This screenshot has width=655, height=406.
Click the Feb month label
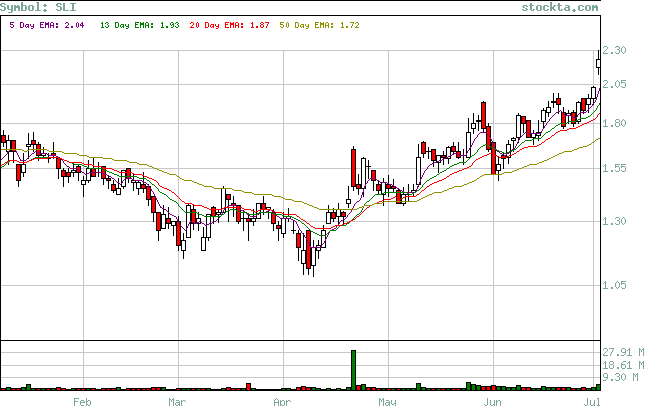82,402
